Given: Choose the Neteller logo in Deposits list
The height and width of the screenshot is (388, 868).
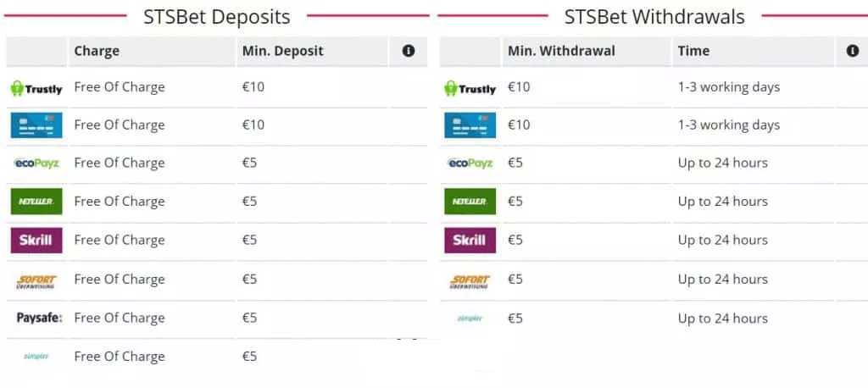Looking at the screenshot, I should coord(36,202).
